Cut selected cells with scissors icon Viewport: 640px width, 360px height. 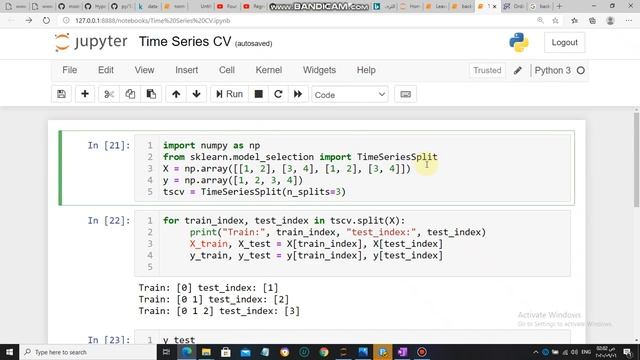(109, 94)
